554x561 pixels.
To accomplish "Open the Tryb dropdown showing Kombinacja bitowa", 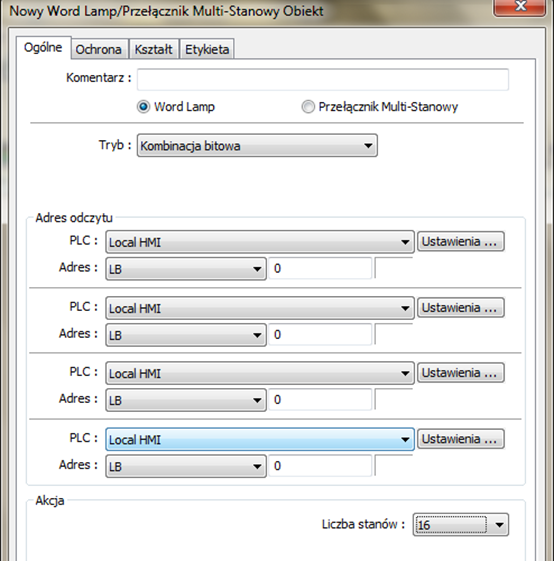I will coord(257,145).
